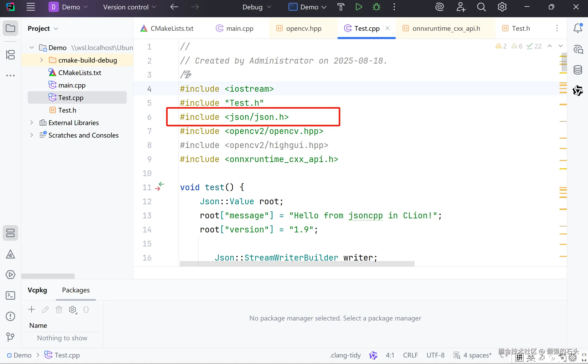Jump to previous highlighted problem arrow

click(x=550, y=46)
